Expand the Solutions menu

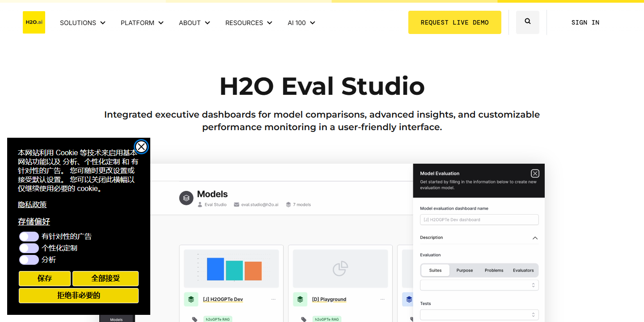(x=83, y=23)
